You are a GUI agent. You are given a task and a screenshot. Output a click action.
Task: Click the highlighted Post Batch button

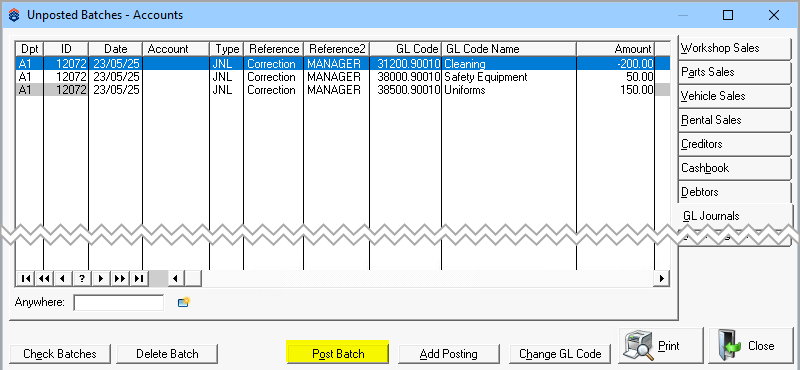tap(338, 354)
